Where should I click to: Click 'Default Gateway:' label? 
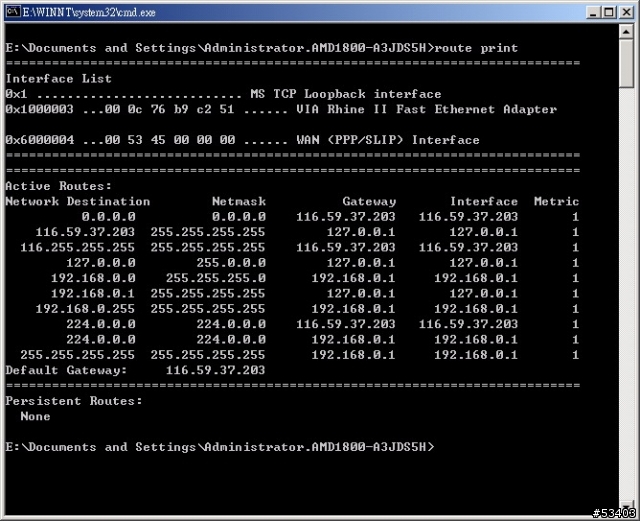[66, 370]
